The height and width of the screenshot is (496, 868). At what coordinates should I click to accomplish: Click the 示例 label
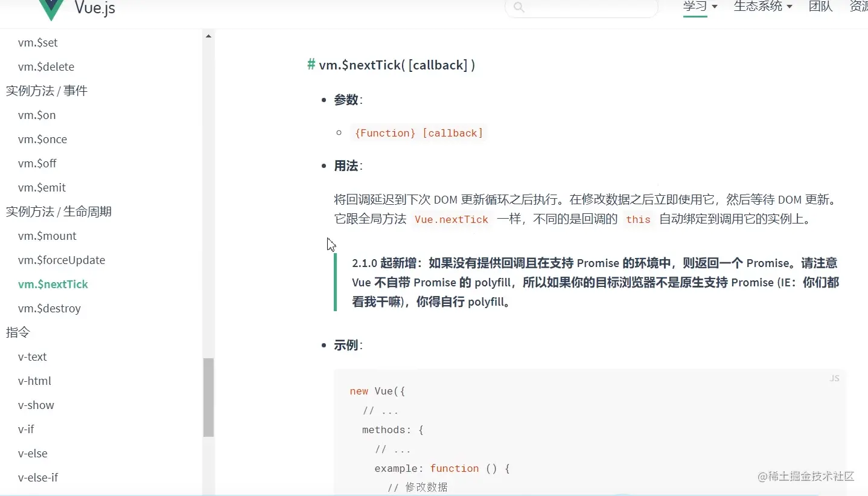346,346
